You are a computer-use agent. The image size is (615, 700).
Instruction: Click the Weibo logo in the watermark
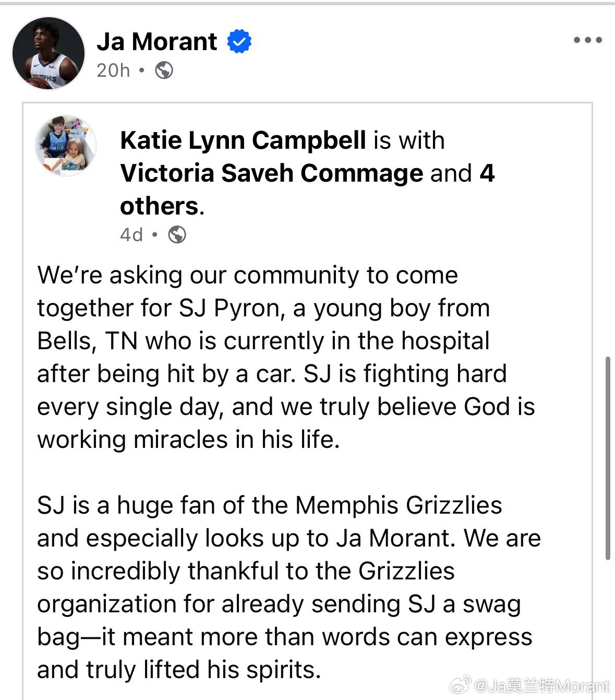tap(461, 685)
